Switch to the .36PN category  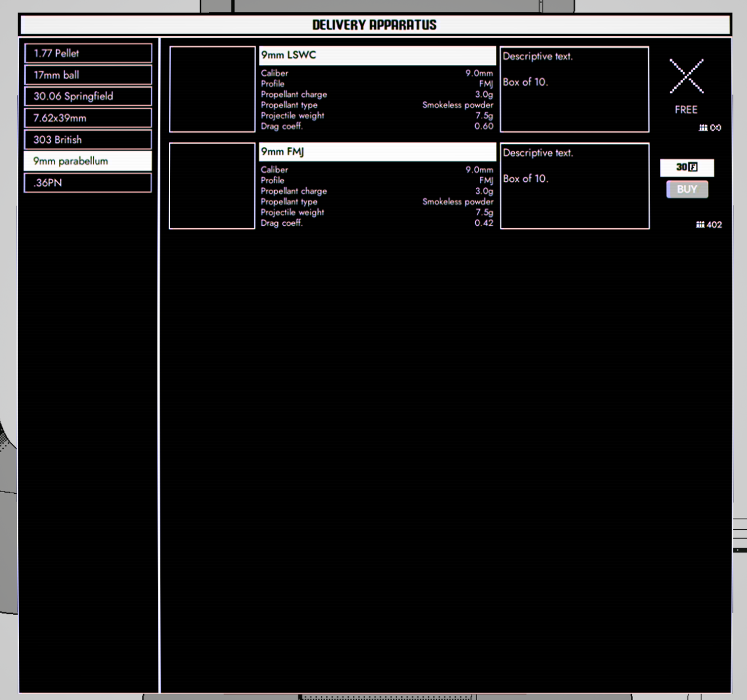click(88, 183)
